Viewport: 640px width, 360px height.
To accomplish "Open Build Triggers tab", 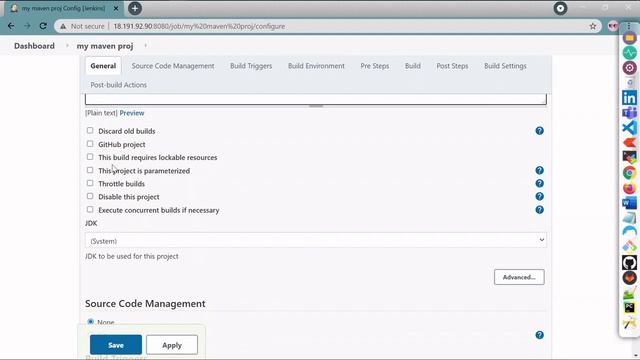I will click(x=251, y=66).
